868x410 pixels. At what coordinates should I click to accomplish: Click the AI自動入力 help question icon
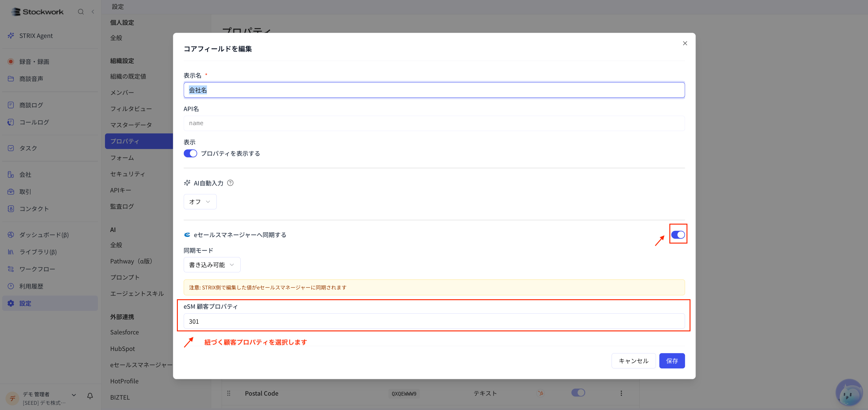point(230,183)
